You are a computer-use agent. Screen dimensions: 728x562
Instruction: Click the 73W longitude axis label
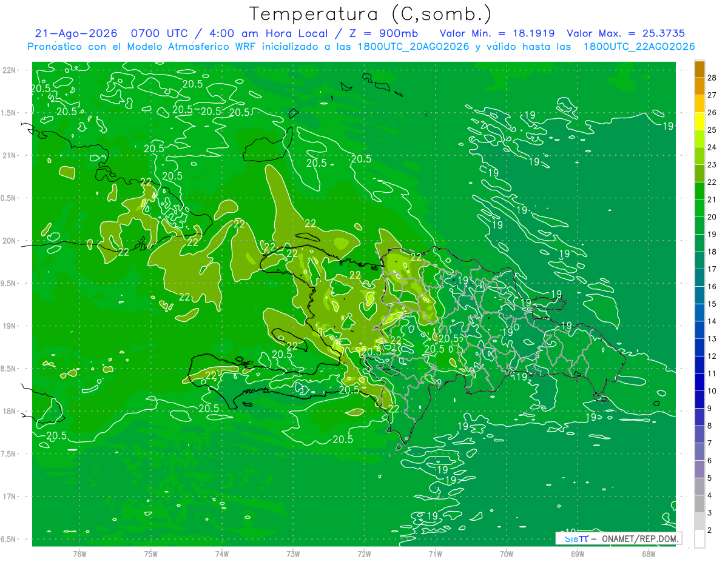tap(293, 554)
